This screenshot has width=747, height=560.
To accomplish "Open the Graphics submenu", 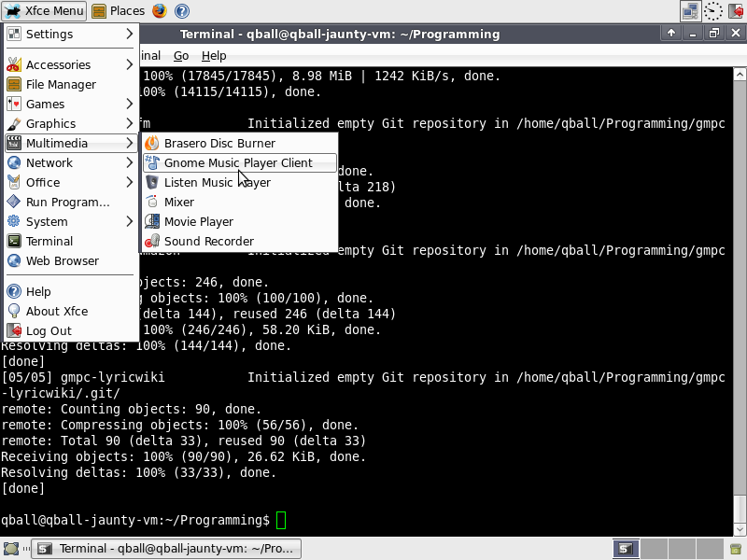I will (x=71, y=123).
